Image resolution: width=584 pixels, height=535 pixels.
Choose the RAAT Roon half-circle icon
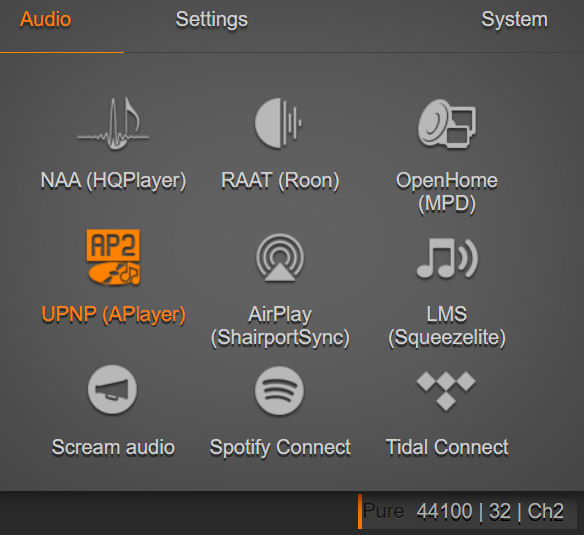point(279,123)
